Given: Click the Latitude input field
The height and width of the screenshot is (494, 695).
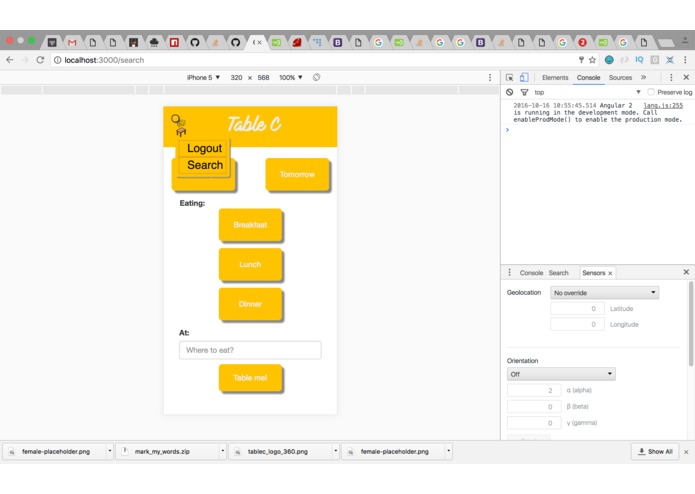Looking at the screenshot, I should [x=577, y=309].
